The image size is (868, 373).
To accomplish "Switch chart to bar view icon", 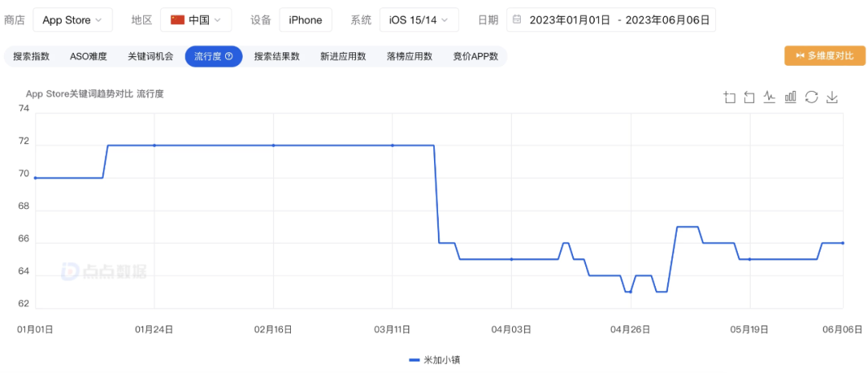I will pos(790,97).
